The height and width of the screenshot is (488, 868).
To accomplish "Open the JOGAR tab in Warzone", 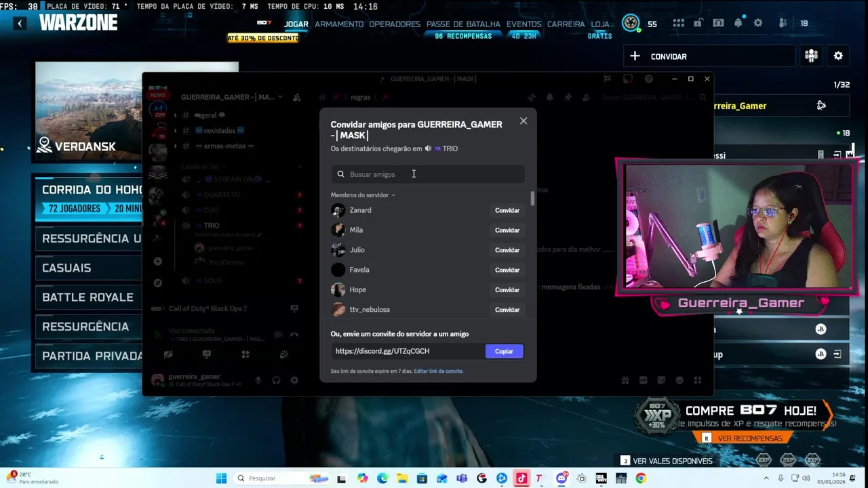I will click(x=296, y=24).
